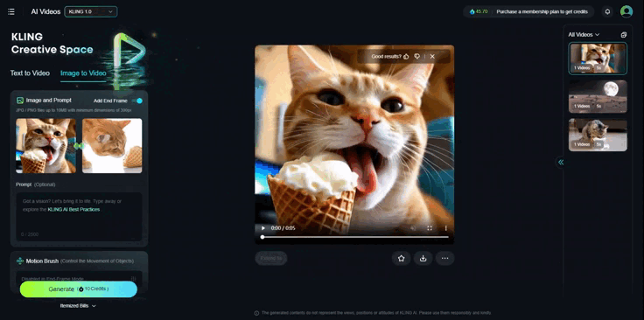Collapse the right videos sidebar
This screenshot has height=320, width=644.
tap(561, 162)
